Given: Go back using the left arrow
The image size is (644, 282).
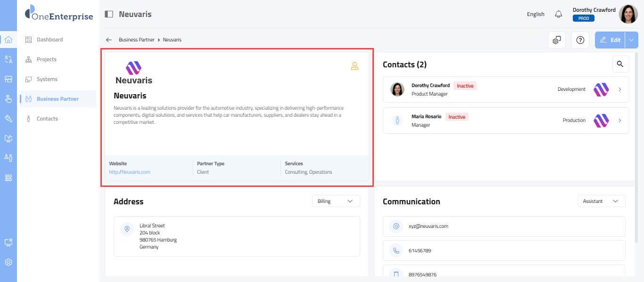Looking at the screenshot, I should click(109, 40).
